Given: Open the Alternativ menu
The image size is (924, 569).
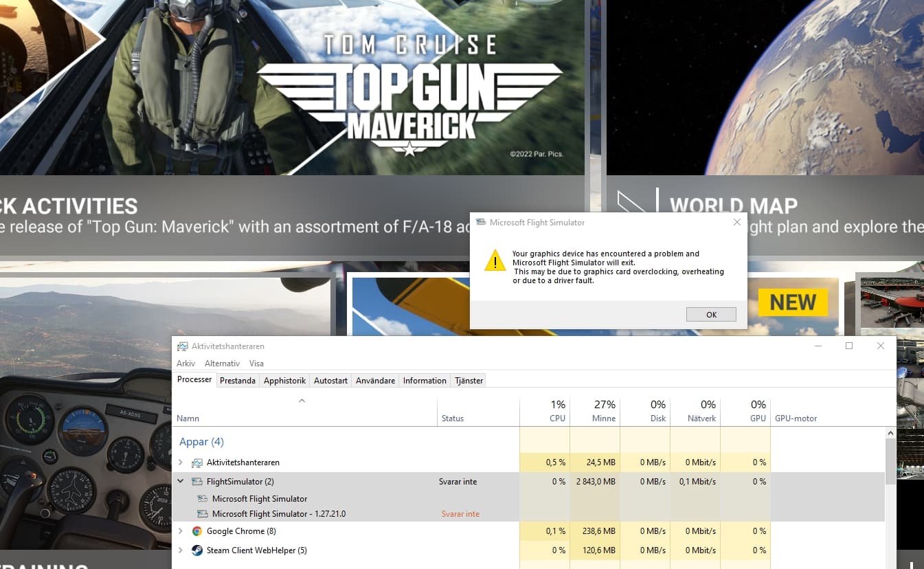Looking at the screenshot, I should click(x=222, y=364).
